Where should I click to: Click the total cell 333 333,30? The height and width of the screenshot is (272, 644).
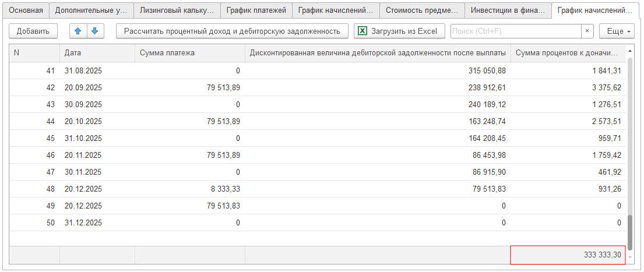coord(568,255)
